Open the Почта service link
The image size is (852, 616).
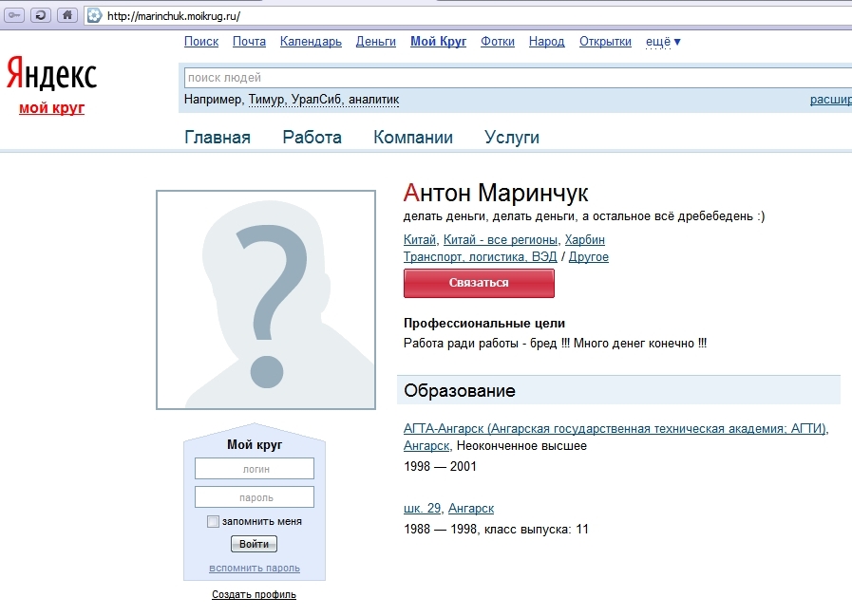pyautogui.click(x=249, y=42)
